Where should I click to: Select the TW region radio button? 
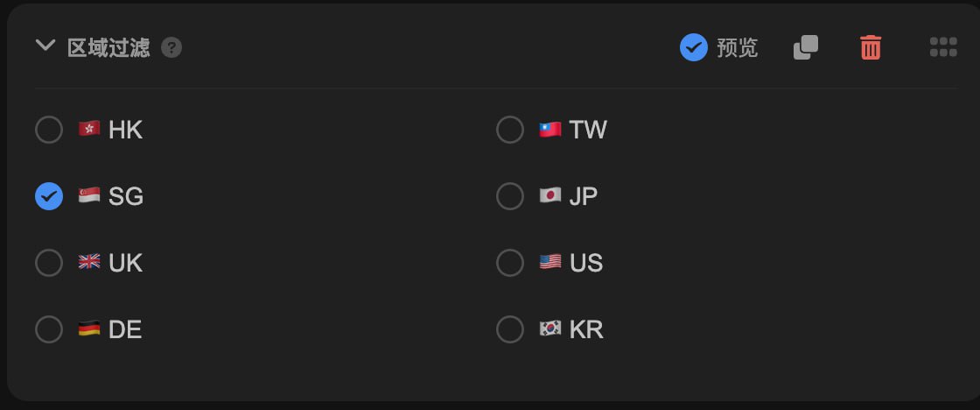(x=510, y=131)
